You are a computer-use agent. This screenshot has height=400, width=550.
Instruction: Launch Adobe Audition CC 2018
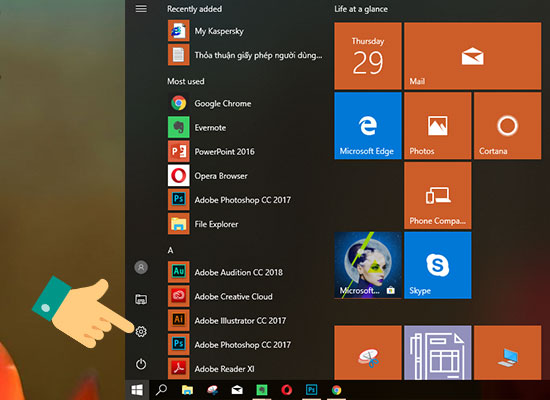245,272
